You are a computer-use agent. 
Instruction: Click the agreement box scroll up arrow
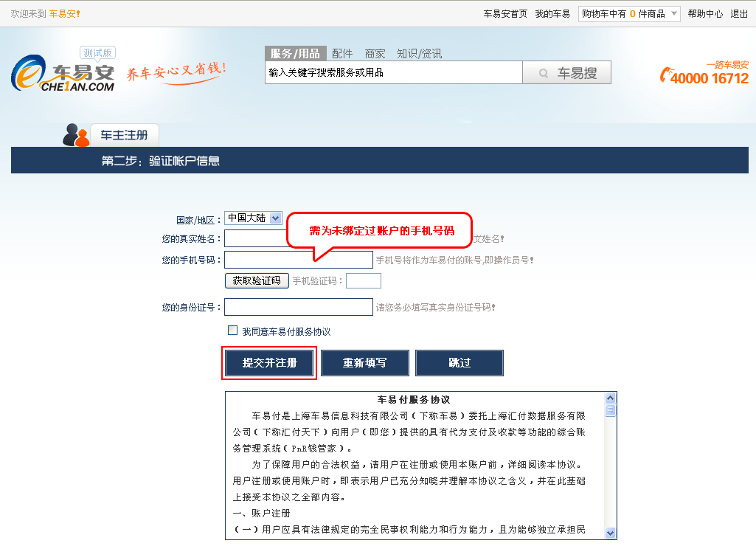pos(611,398)
